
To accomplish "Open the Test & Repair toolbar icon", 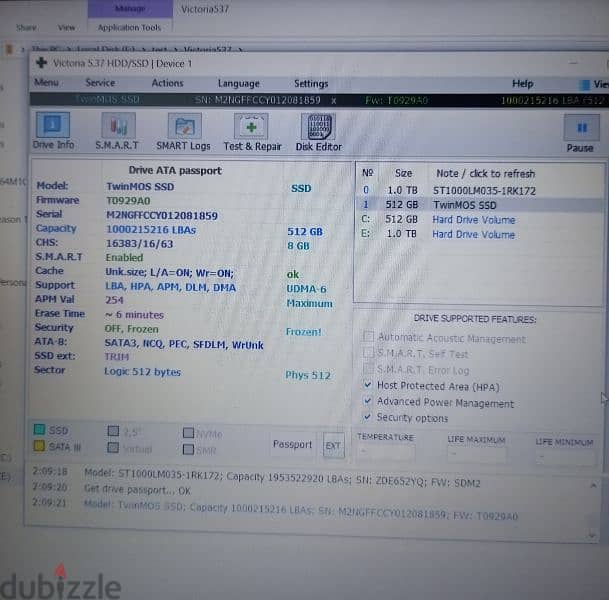I will tap(251, 127).
